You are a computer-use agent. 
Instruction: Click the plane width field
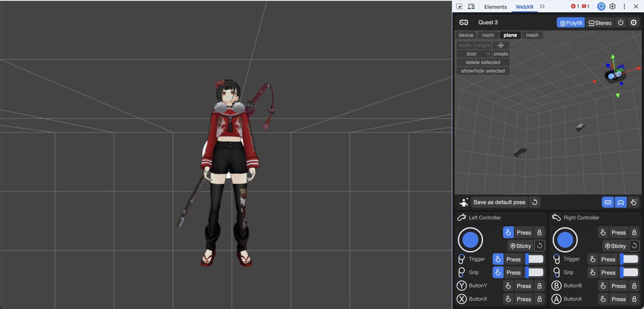(x=465, y=46)
